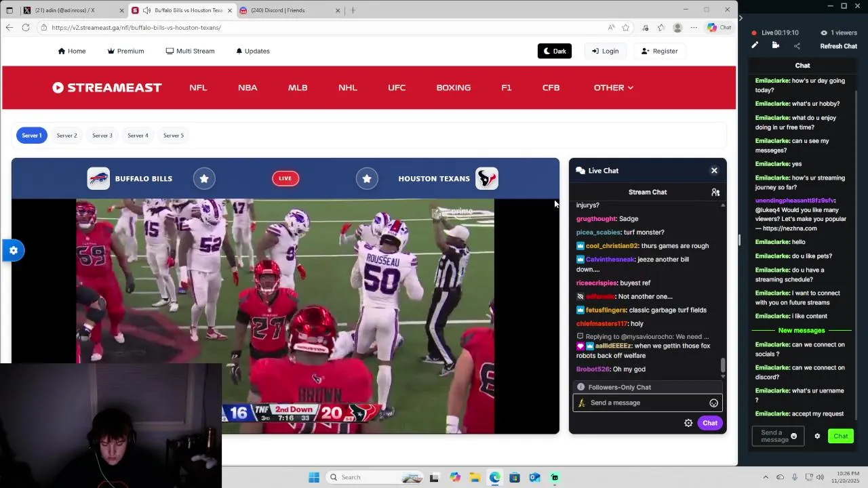Click the edit pencil icon in streaming panel
Viewport: 868px width, 488px height.
(754, 45)
